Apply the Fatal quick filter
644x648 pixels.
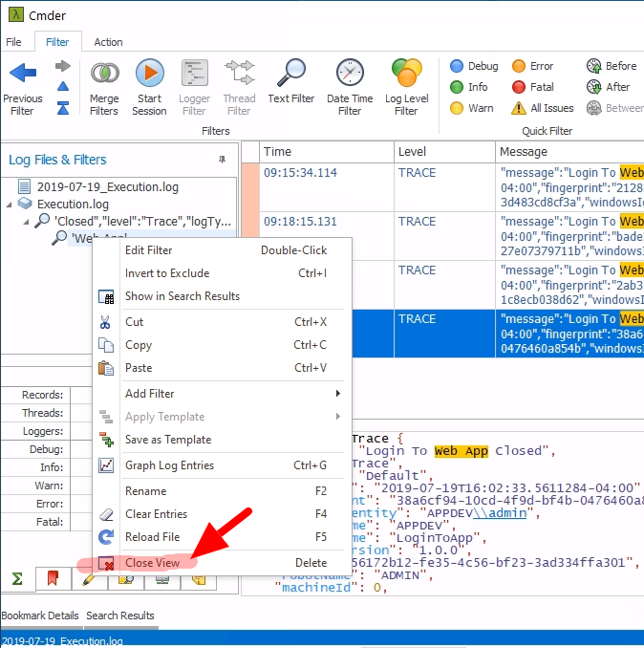tap(533, 87)
